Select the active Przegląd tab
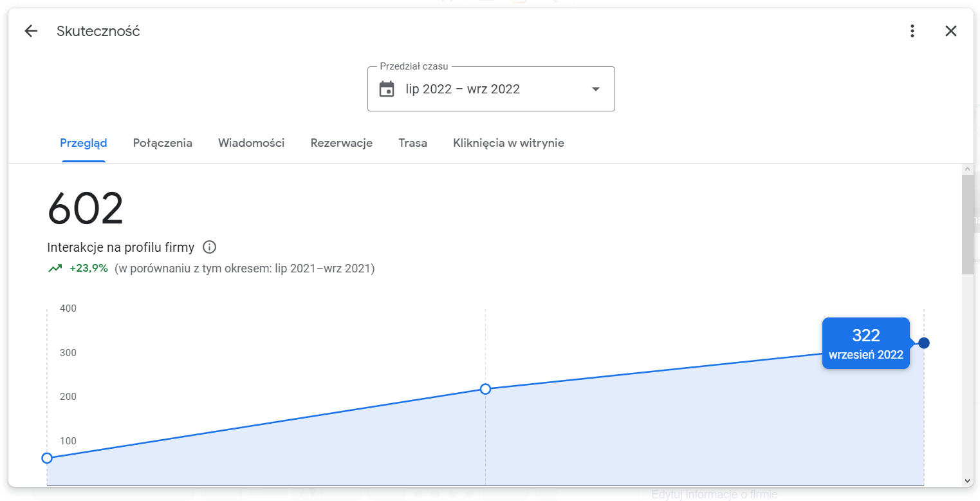The height and width of the screenshot is (501, 980). point(83,143)
